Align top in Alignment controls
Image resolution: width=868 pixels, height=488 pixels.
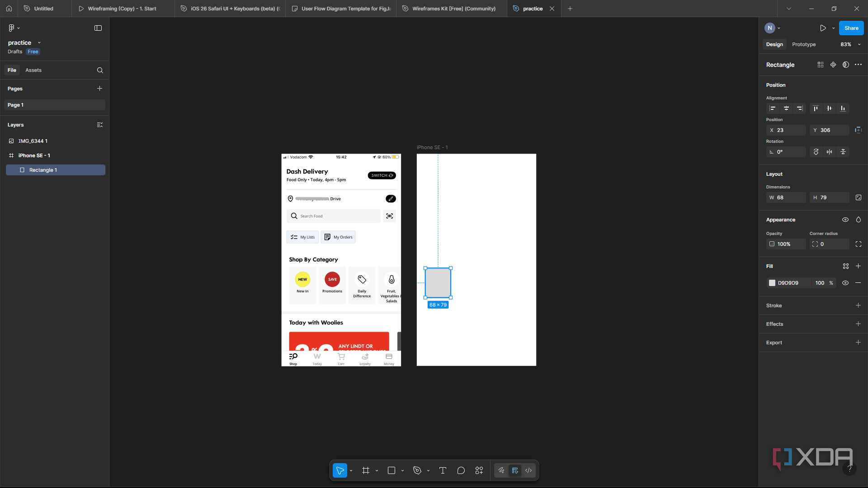pyautogui.click(x=816, y=108)
